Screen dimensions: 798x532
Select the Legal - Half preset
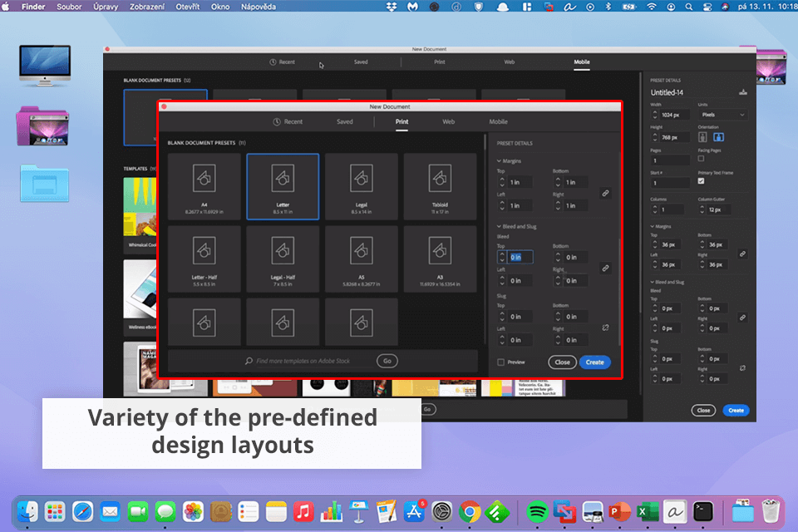[x=283, y=259]
